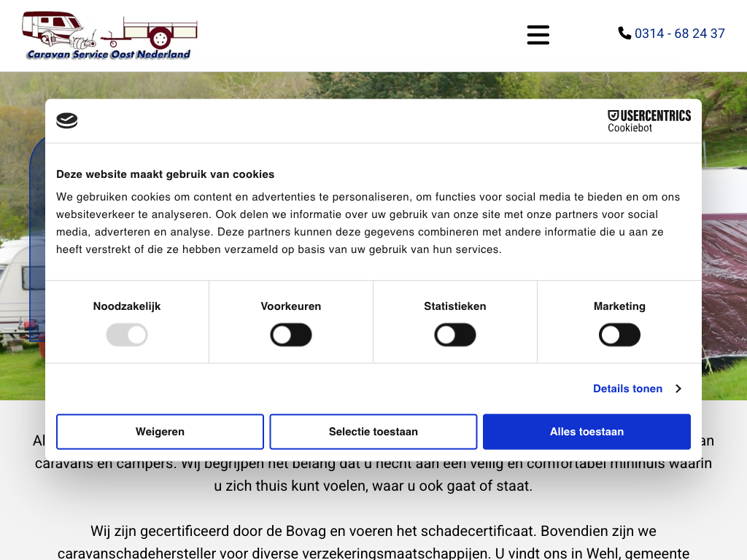
Task: Call phone number 0314 - 68 24 37
Action: (x=679, y=34)
